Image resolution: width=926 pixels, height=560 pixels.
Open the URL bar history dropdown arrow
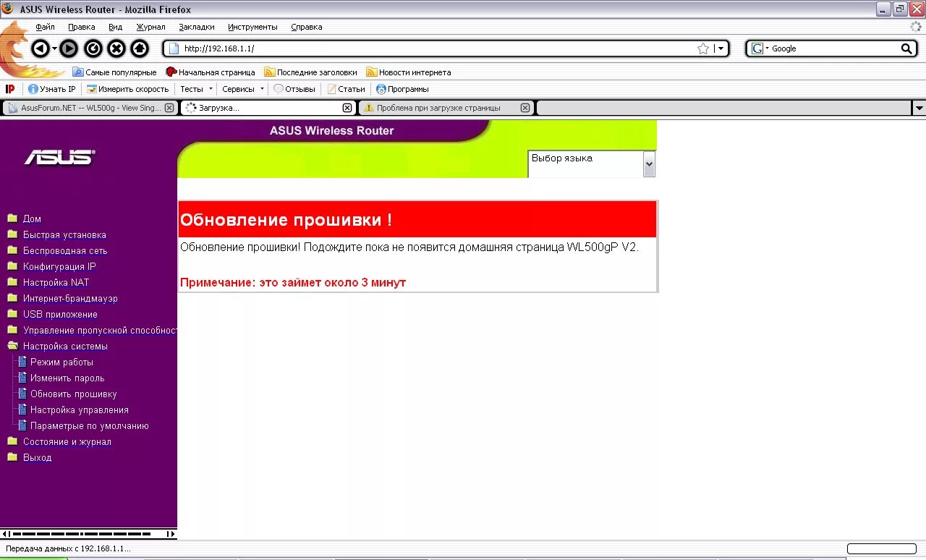[x=721, y=48]
